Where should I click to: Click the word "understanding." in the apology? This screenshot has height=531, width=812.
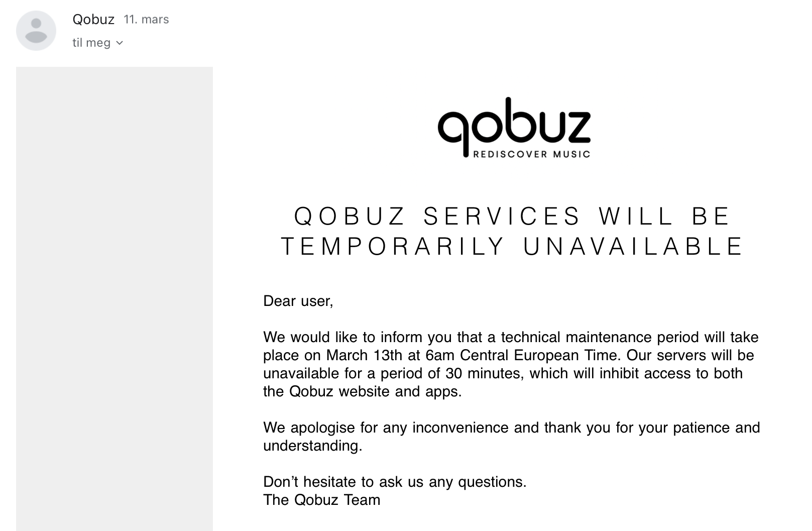click(312, 446)
